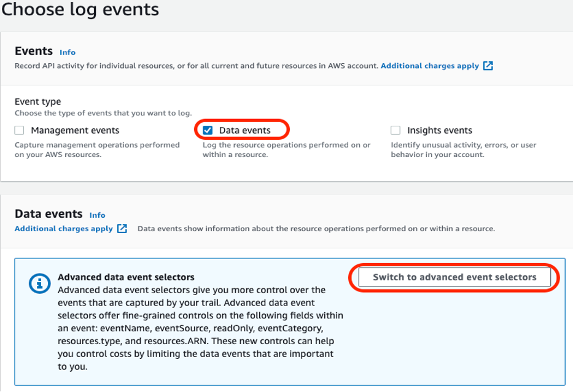Click the external link icon beside Events charges link
This screenshot has height=392, width=573.
click(488, 66)
